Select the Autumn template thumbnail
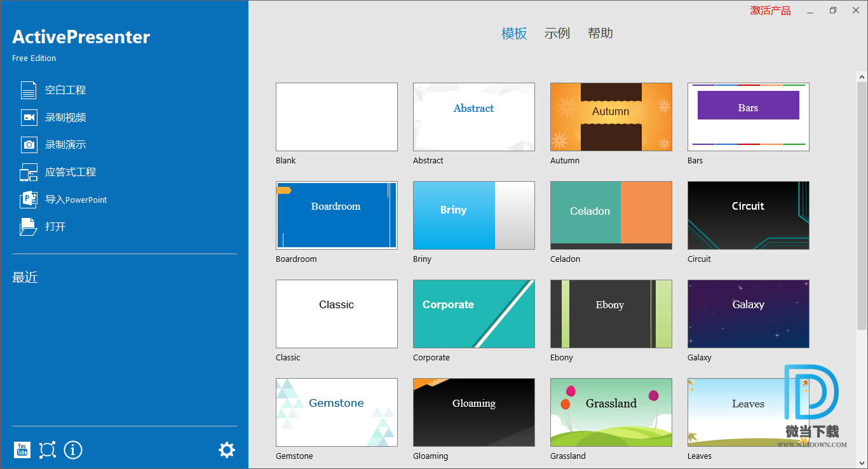This screenshot has height=469, width=868. pyautogui.click(x=611, y=117)
